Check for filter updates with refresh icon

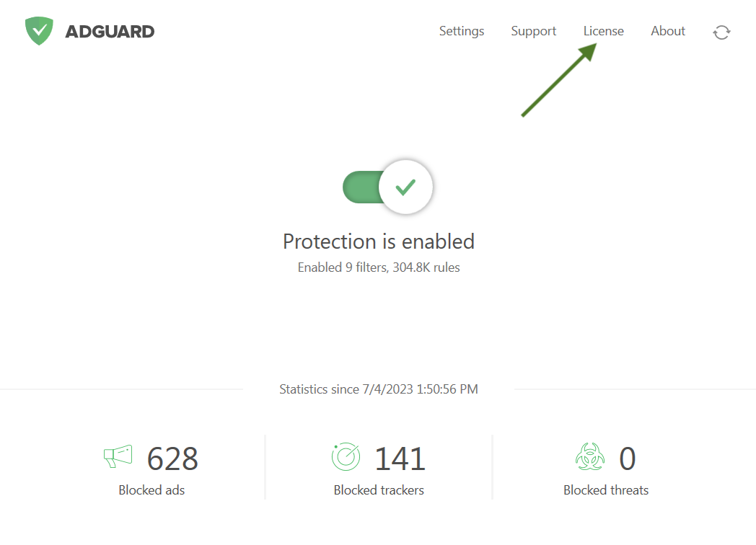tap(721, 32)
